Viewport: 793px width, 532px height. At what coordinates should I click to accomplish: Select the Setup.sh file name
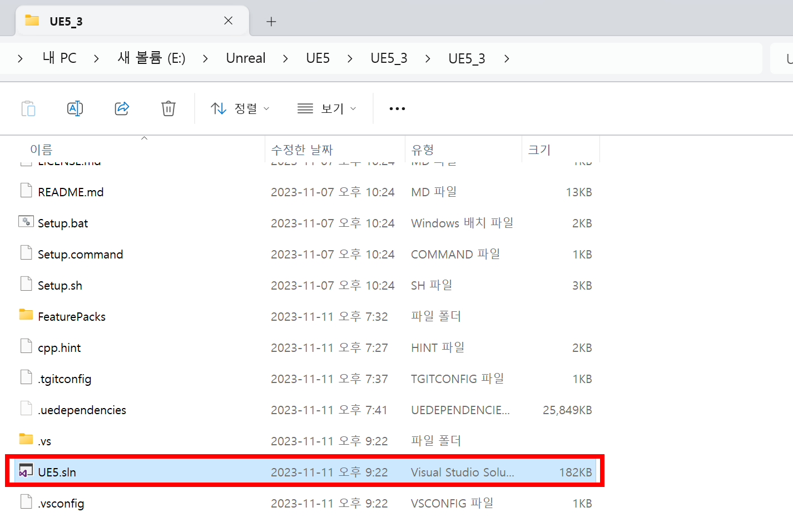pyautogui.click(x=60, y=286)
